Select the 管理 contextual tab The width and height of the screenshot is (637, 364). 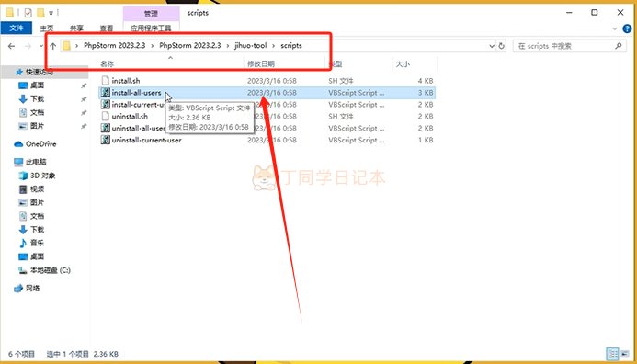(151, 14)
